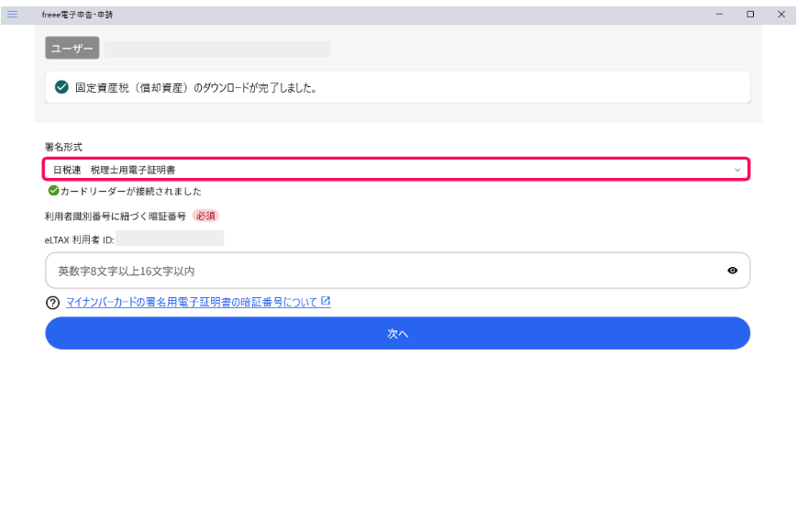Toggle password visibility eye icon

(x=732, y=271)
